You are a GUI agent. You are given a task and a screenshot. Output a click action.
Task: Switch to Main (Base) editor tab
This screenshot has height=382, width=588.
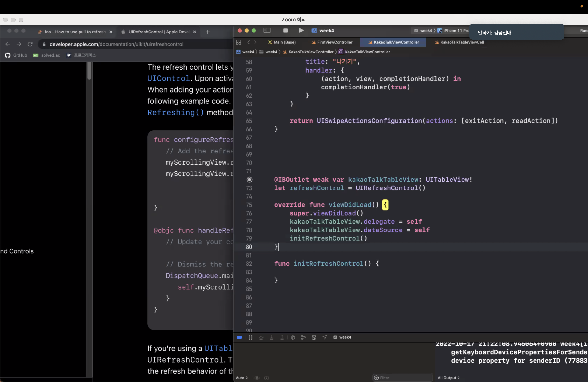click(282, 42)
